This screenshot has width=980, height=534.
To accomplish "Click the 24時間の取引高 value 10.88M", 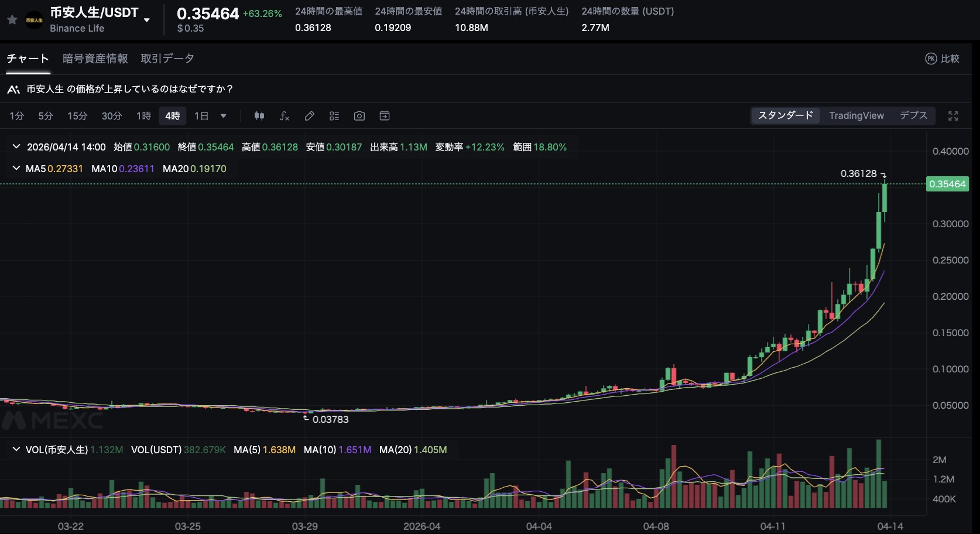I will 471,28.
